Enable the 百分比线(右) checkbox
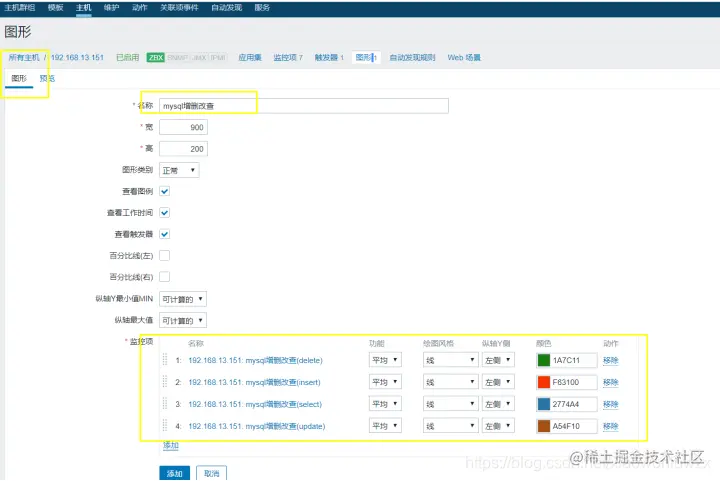Viewport: 720px width, 481px height. tap(164, 277)
